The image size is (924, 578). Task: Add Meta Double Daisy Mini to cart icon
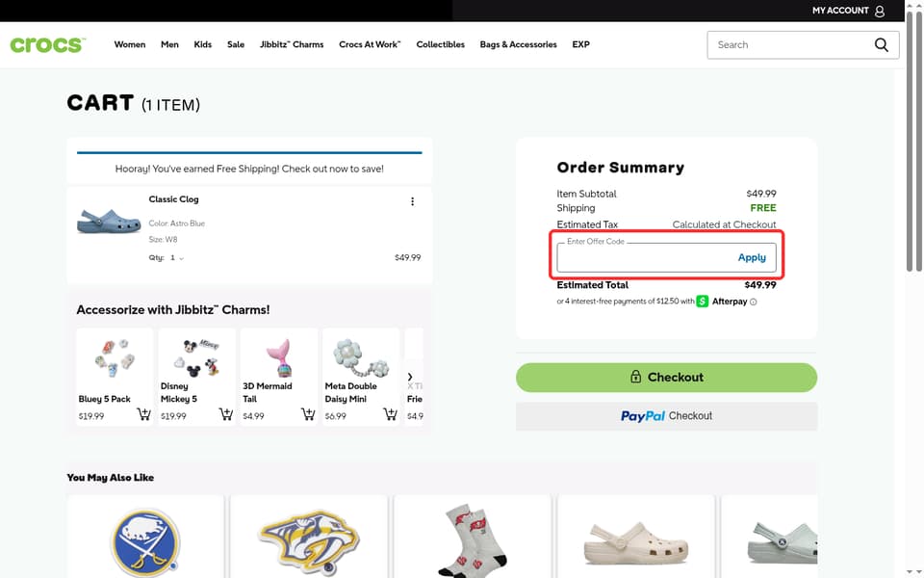(390, 414)
